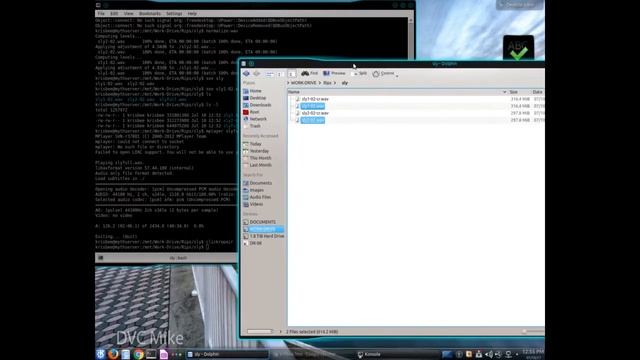Click Konsole vertical scrollbar
This screenshot has height=360, width=640.
pos(411,39)
